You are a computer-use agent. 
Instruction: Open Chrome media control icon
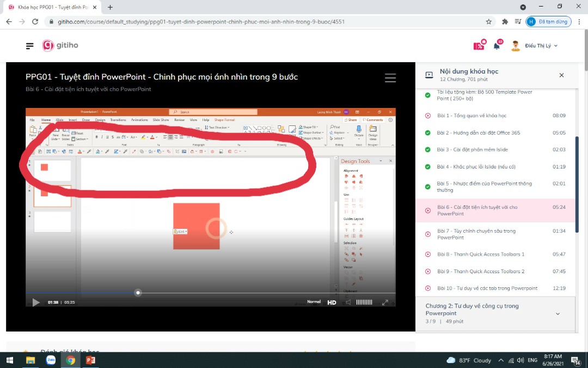click(x=518, y=22)
